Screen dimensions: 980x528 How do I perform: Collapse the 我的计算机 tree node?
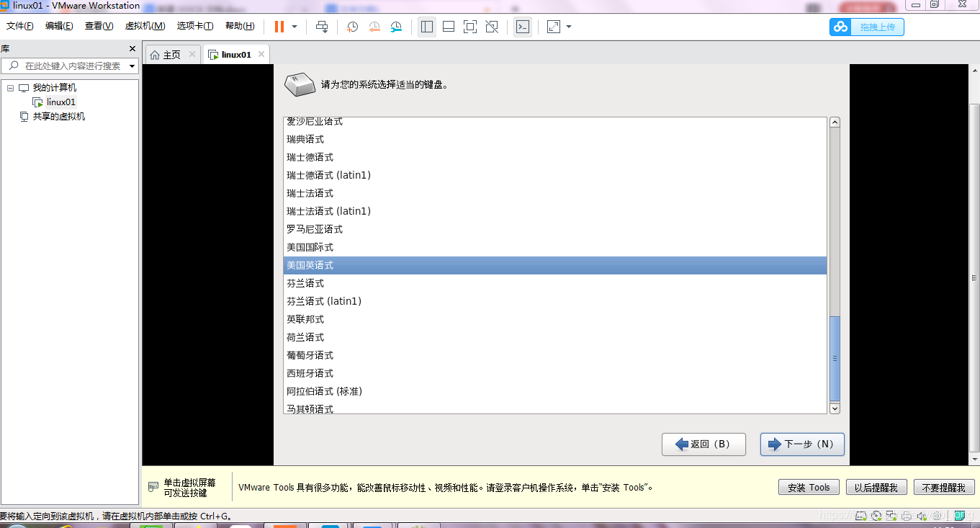[x=10, y=88]
